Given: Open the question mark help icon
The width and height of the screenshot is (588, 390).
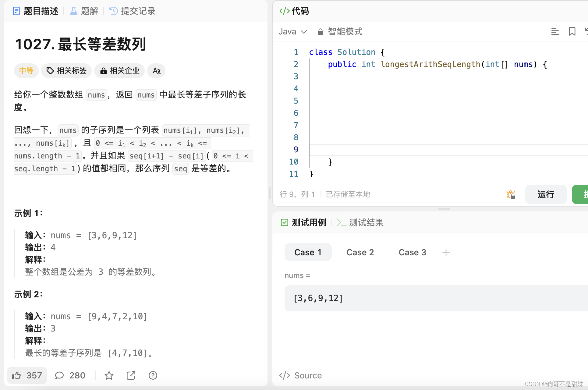Looking at the screenshot, I should pyautogui.click(x=153, y=375).
